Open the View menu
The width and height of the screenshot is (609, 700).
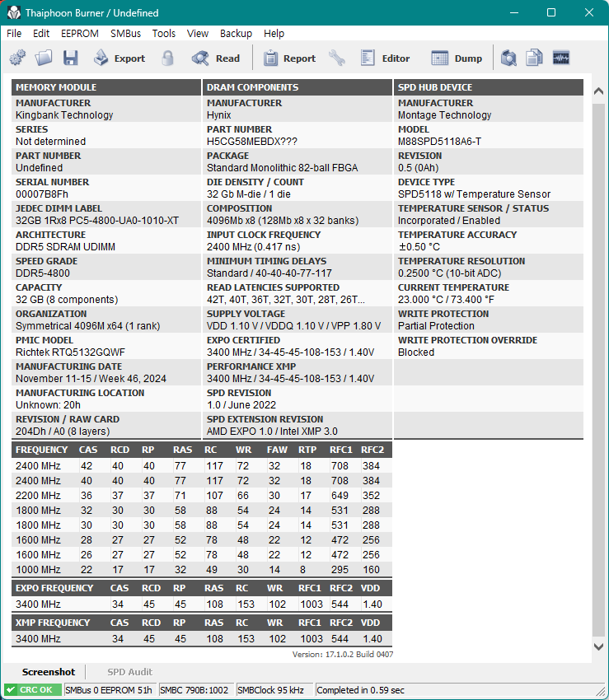tap(198, 34)
